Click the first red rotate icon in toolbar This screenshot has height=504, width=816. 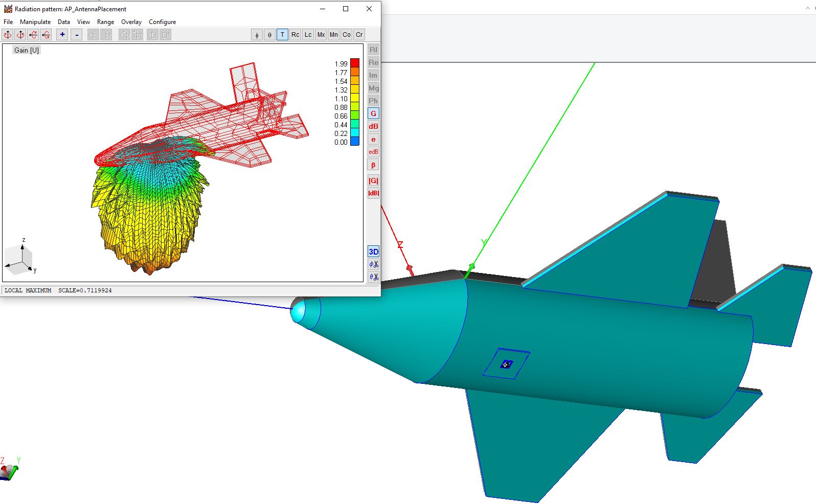(8, 35)
